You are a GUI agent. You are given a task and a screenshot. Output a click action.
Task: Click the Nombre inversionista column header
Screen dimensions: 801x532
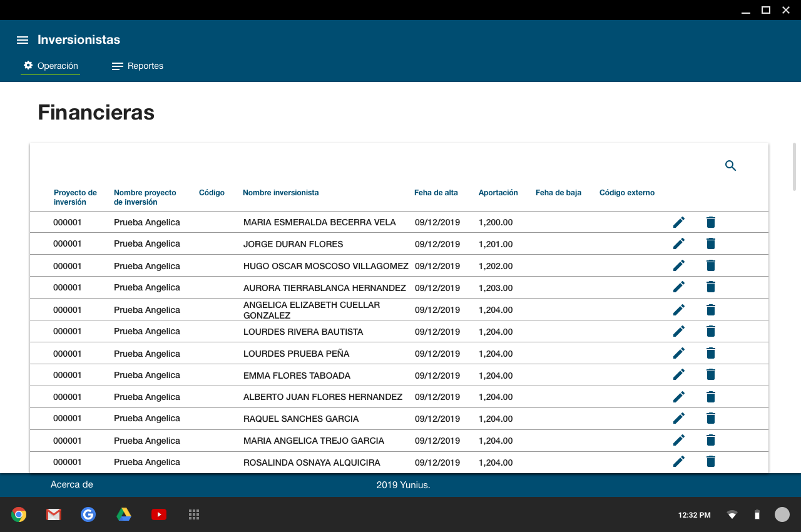281,193
